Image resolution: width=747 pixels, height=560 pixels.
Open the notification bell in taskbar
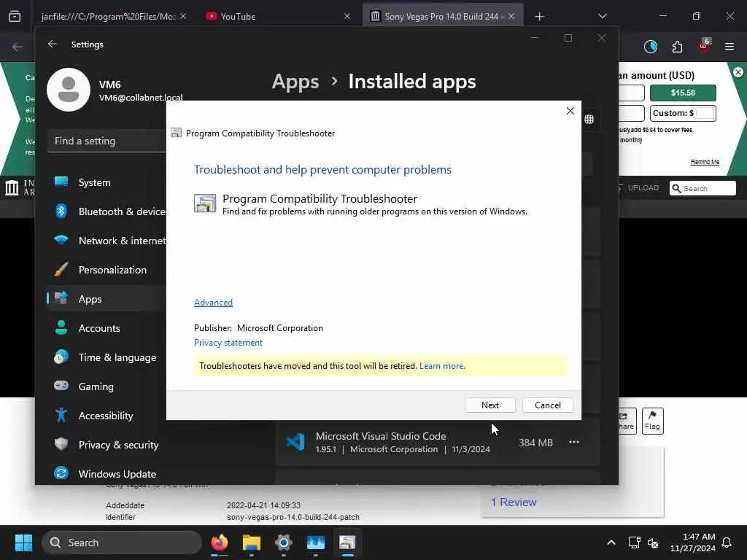tap(727, 542)
